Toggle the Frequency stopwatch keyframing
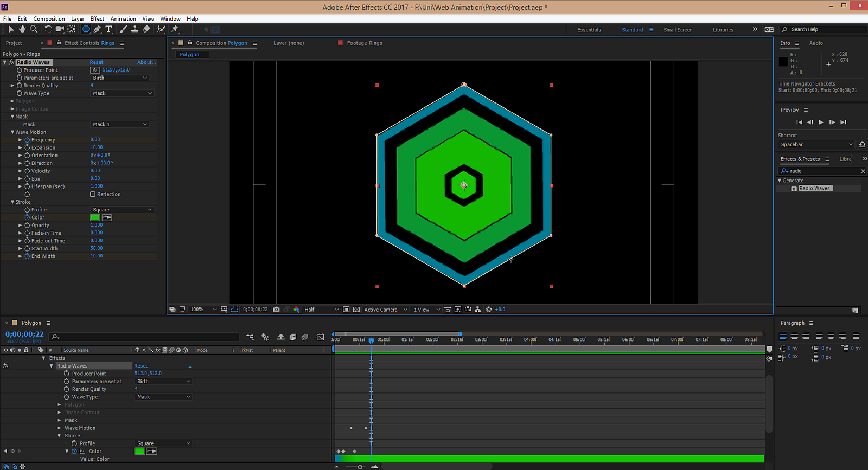 pyautogui.click(x=27, y=140)
